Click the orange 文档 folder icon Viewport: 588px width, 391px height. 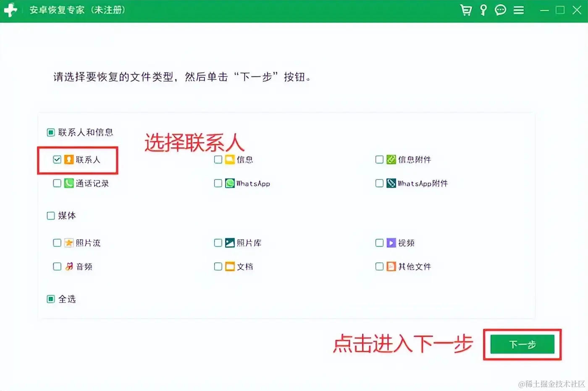tap(230, 267)
